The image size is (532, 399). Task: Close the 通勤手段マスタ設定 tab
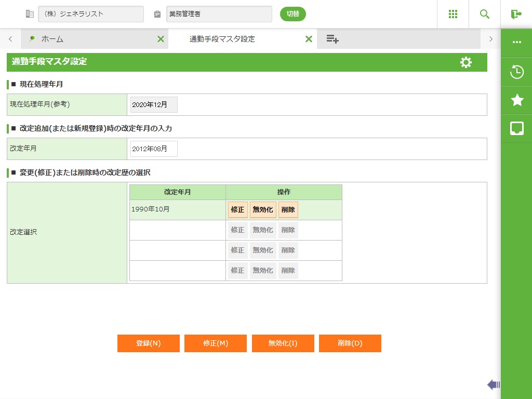309,39
